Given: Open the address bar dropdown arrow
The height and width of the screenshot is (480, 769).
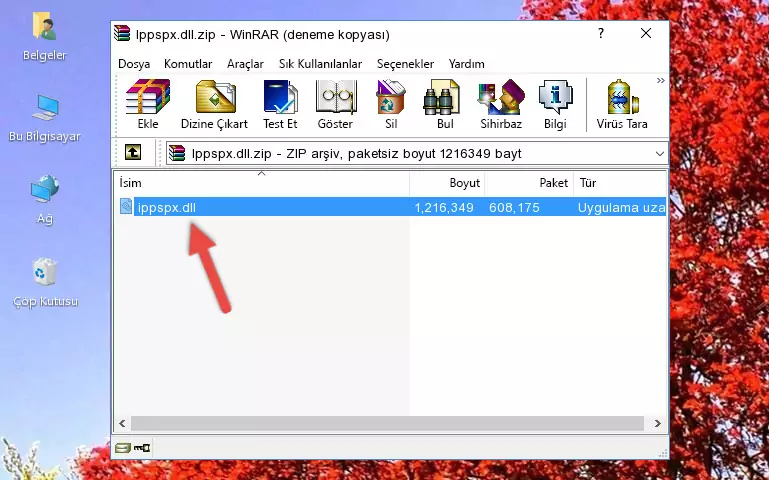Looking at the screenshot, I should pyautogui.click(x=660, y=153).
